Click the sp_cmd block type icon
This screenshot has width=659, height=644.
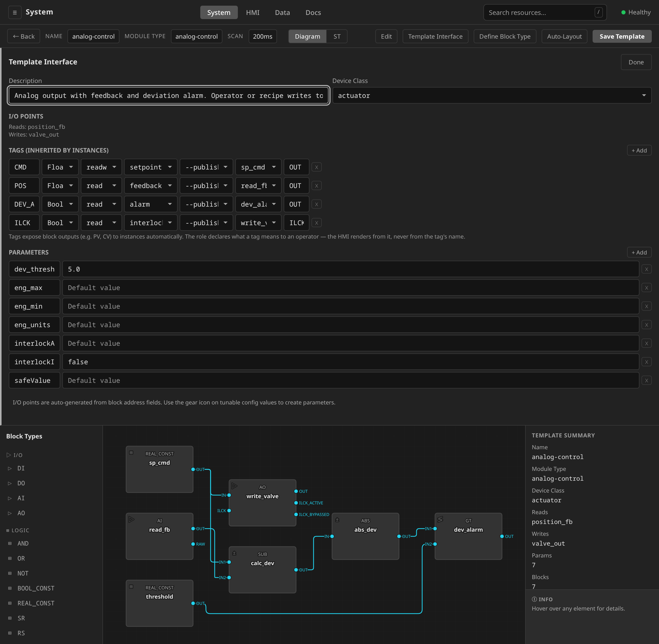(x=131, y=453)
